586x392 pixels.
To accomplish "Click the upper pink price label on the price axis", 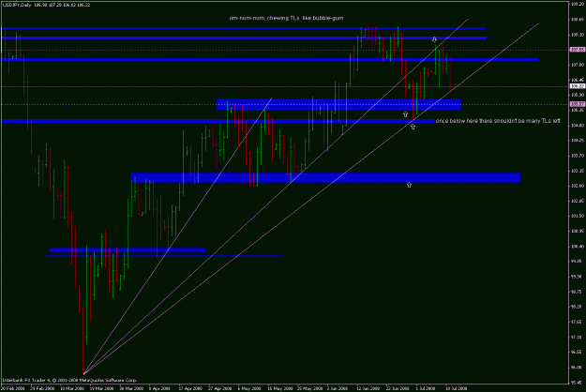I will 578,50.
